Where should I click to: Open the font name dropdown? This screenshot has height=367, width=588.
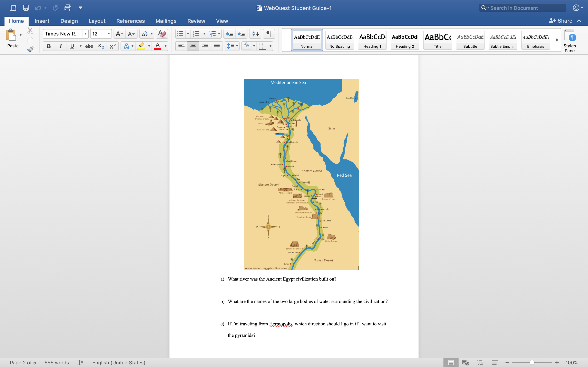click(x=85, y=34)
